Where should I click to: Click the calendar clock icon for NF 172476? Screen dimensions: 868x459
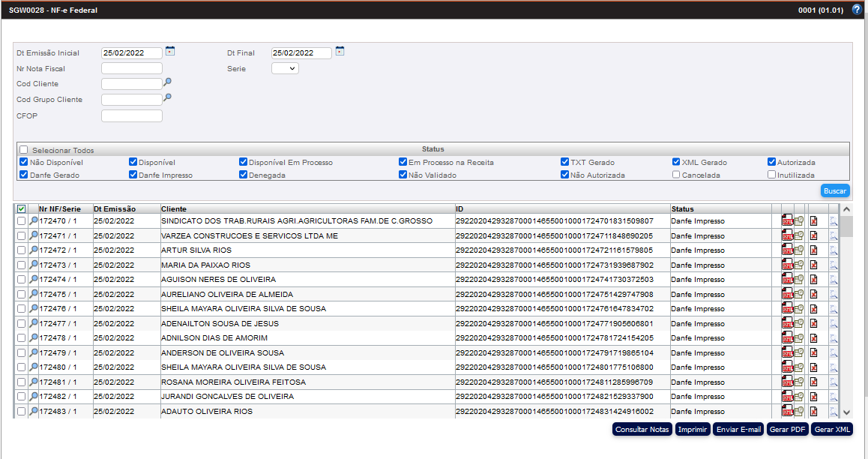coord(799,309)
